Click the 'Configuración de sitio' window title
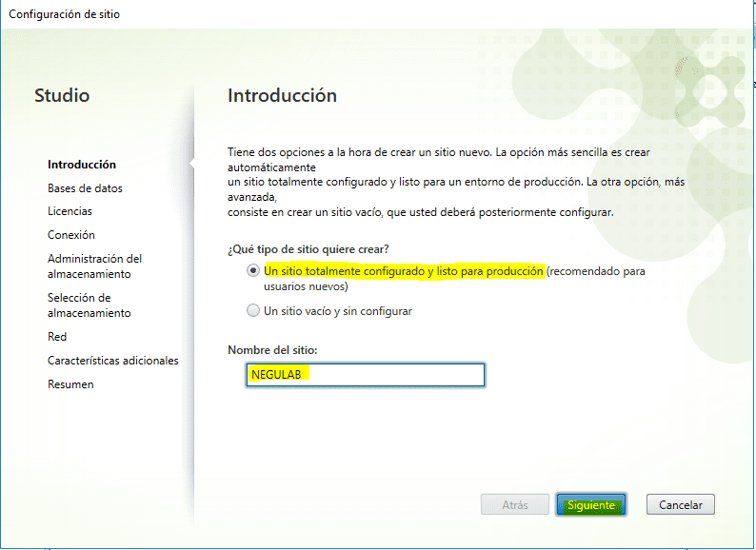The height and width of the screenshot is (550, 756). pyautogui.click(x=64, y=14)
